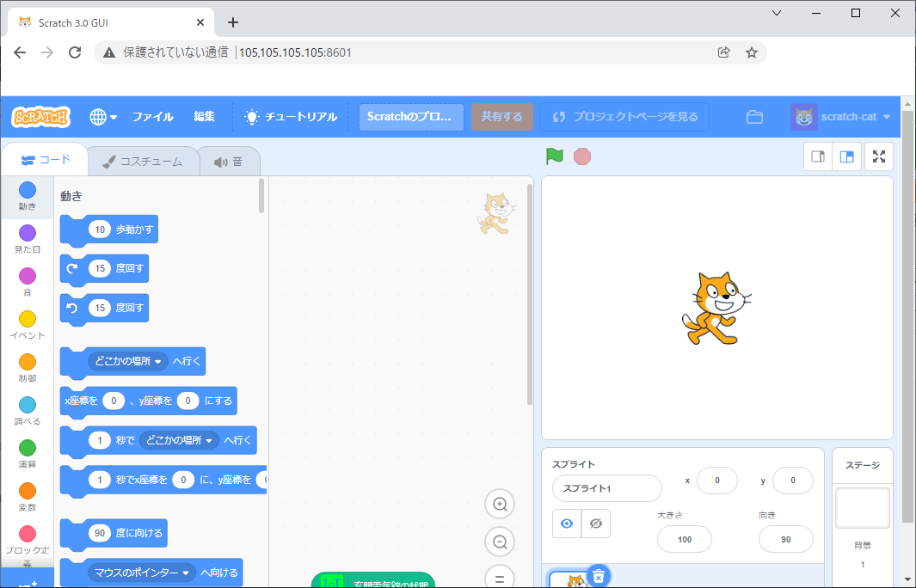This screenshot has width=916, height=588.
Task: Switch to large stage layout
Action: tap(846, 156)
